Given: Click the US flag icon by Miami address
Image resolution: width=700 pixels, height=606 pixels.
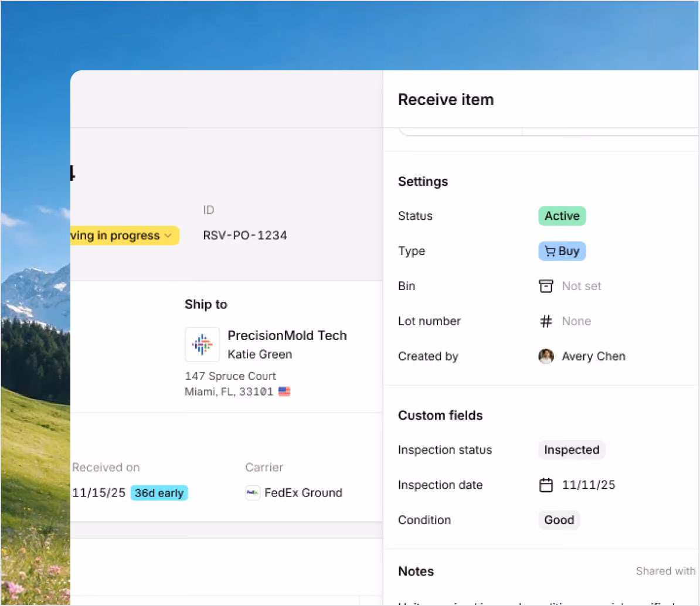Looking at the screenshot, I should [x=284, y=391].
